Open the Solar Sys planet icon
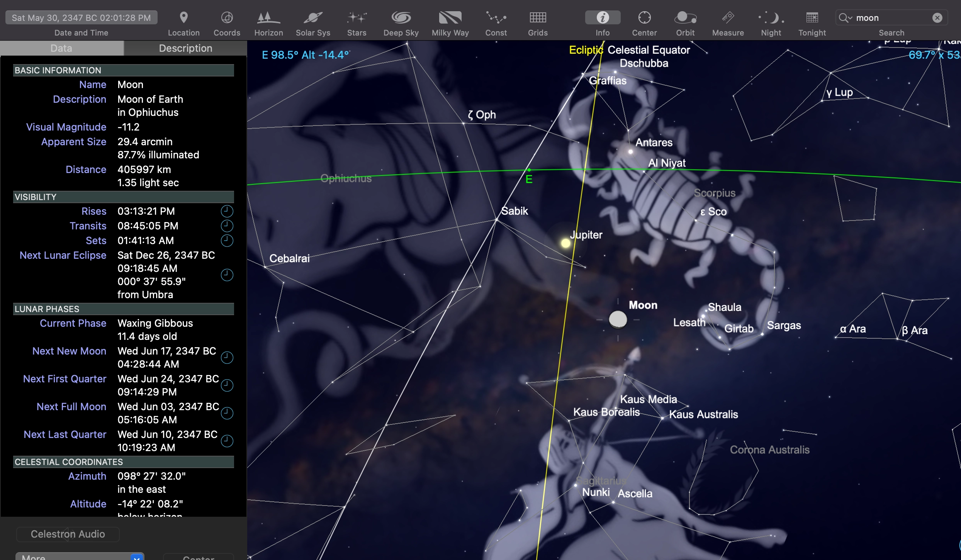 tap(313, 18)
